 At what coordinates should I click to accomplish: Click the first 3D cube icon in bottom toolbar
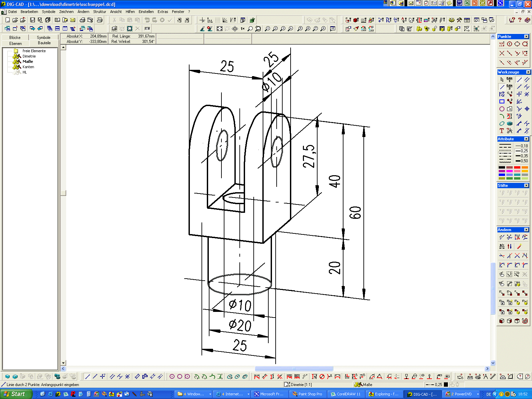click(x=7, y=376)
